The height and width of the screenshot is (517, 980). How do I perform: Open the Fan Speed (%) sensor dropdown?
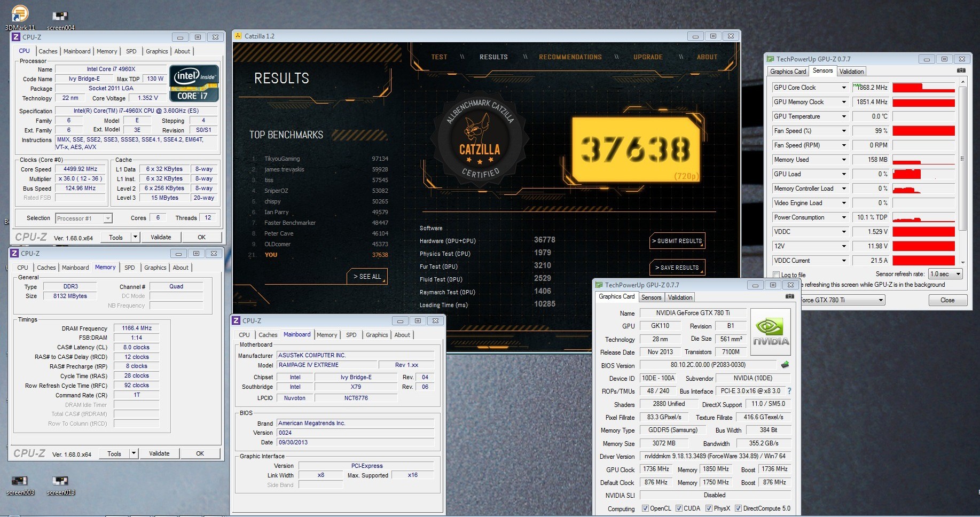(844, 131)
